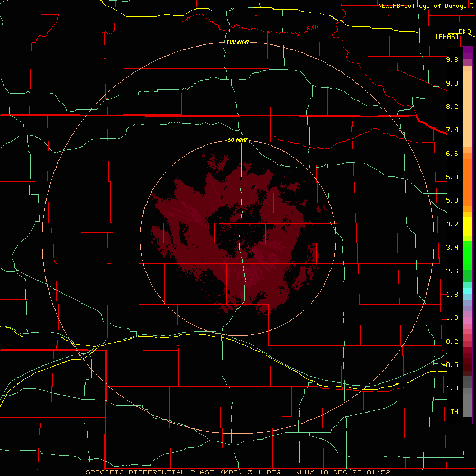Click the 50 NMI range ring label
476x476 pixels.
(x=237, y=140)
